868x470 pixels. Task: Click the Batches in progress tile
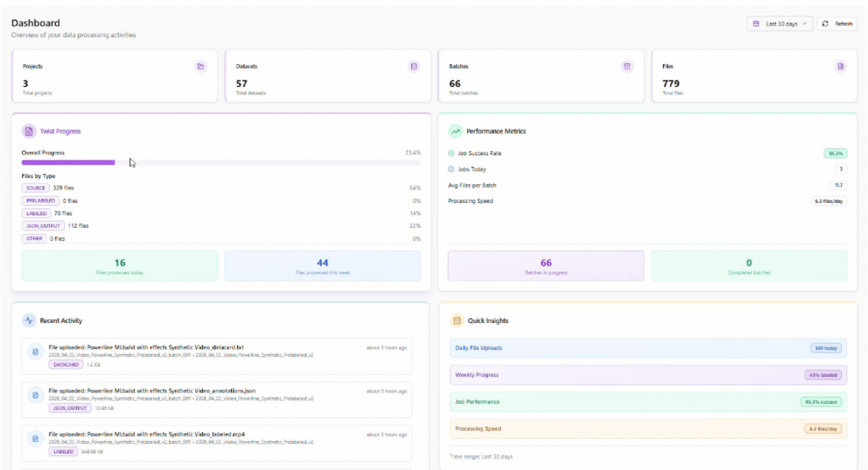tap(546, 266)
